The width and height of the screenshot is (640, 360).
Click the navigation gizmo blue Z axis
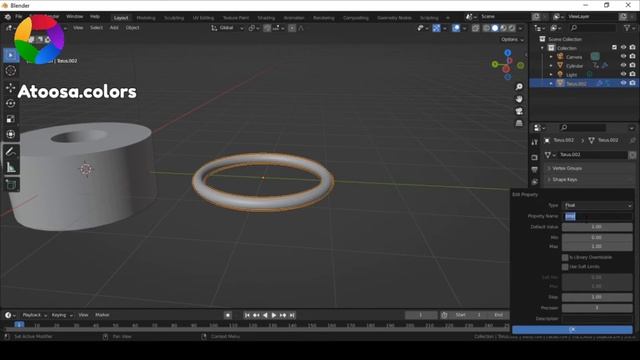(x=507, y=53)
